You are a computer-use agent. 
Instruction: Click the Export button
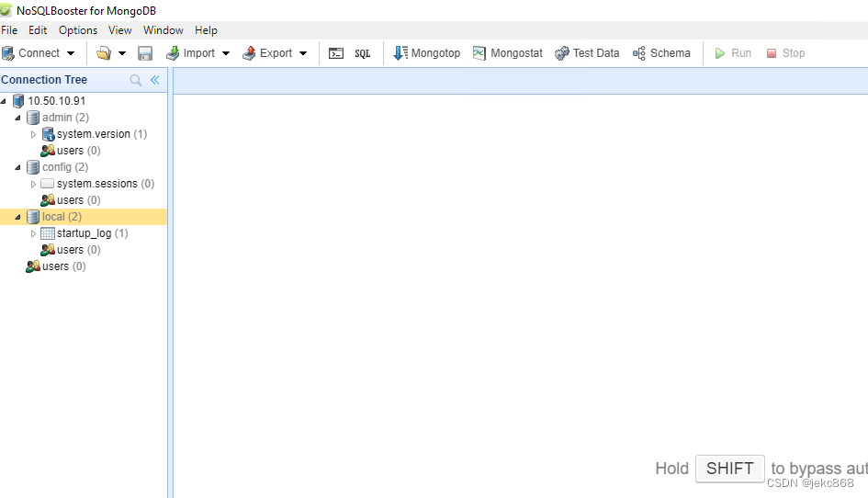267,53
